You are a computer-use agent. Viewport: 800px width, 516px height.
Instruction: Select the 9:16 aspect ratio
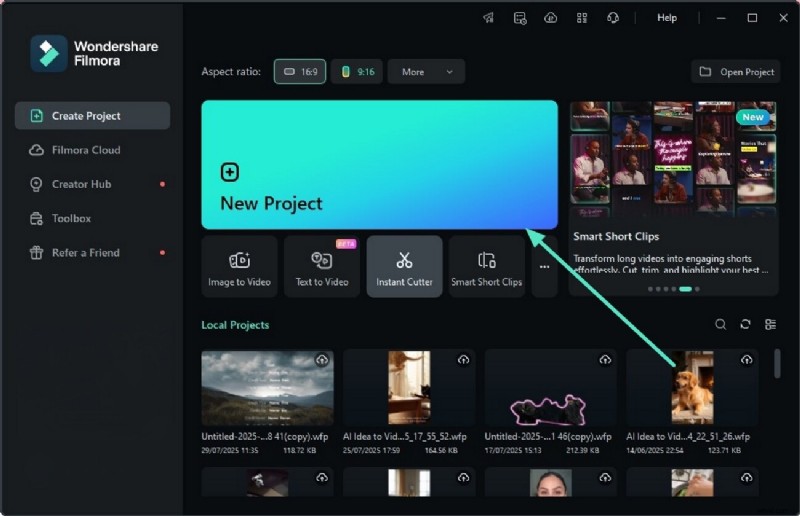[357, 72]
